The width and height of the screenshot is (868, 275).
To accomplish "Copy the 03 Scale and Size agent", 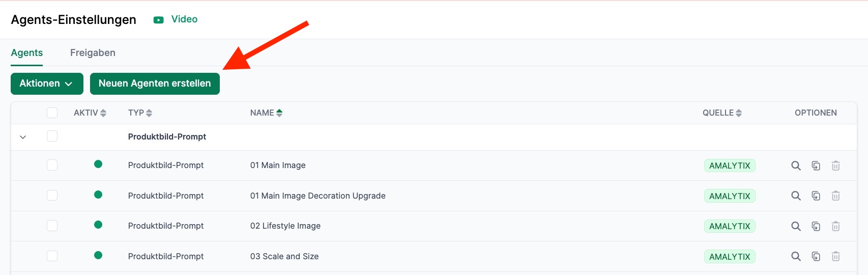I will pos(816,257).
